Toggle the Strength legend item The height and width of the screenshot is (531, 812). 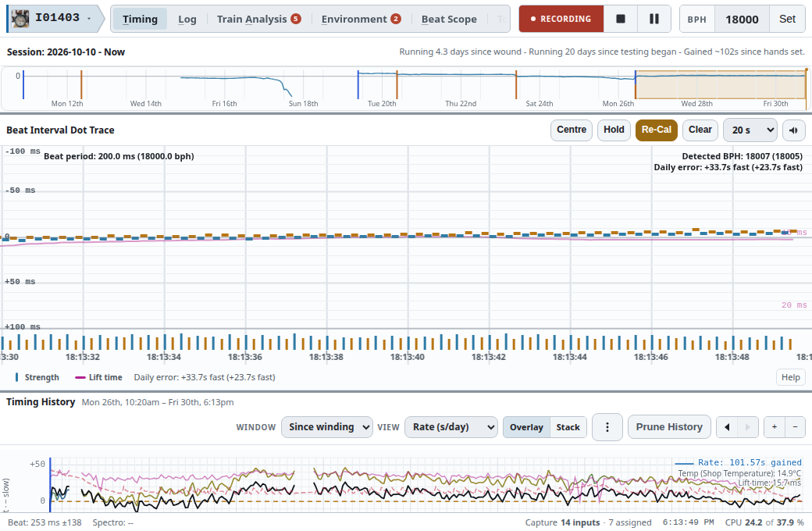[x=37, y=377]
